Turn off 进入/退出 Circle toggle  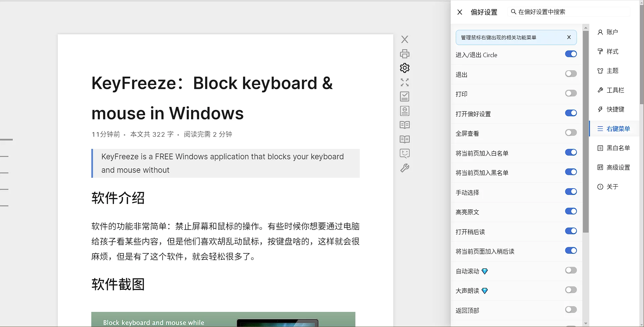pos(571,54)
